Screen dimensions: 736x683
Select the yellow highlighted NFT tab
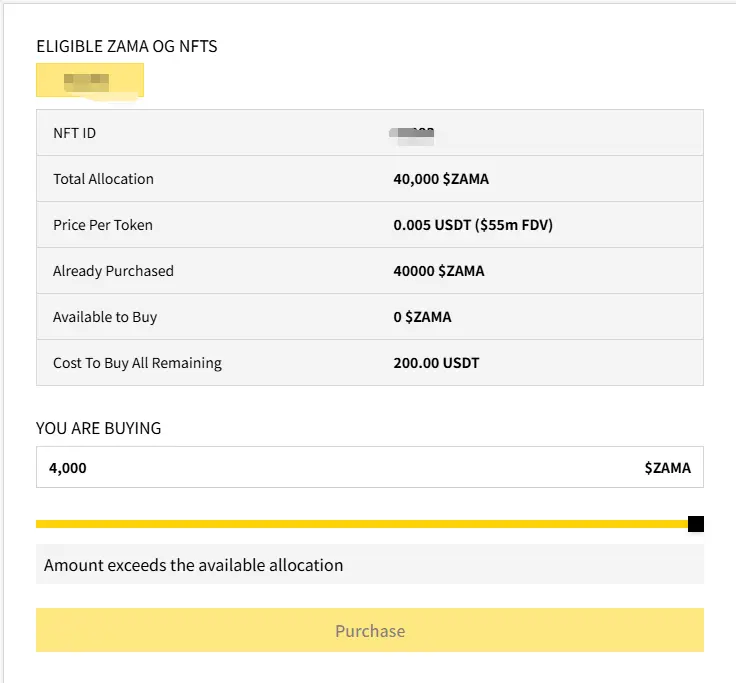90,80
